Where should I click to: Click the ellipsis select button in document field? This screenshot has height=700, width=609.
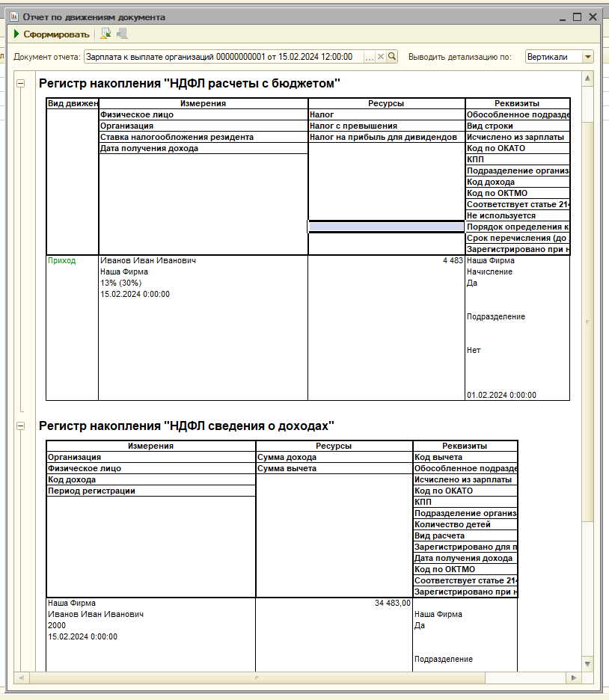369,57
